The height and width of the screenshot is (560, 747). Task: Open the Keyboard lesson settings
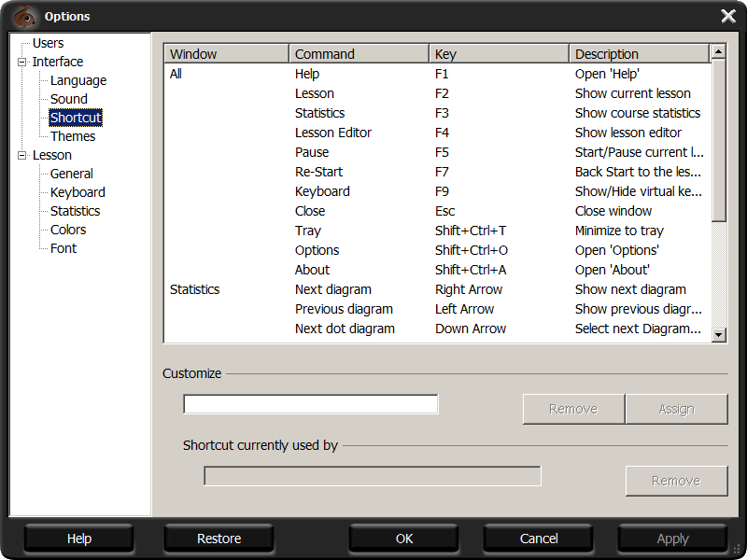pyautogui.click(x=78, y=192)
